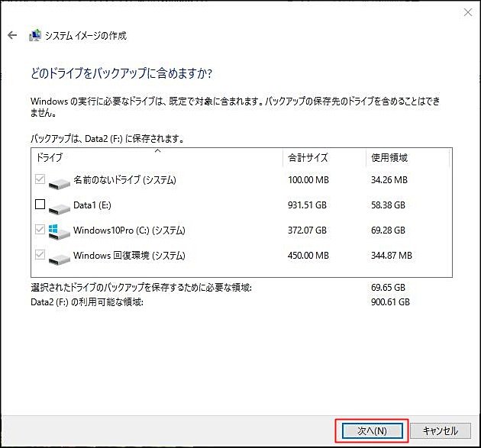
Task: Click the バックアップは、Data2 (F:) に保存されます text
Action: 108,139
